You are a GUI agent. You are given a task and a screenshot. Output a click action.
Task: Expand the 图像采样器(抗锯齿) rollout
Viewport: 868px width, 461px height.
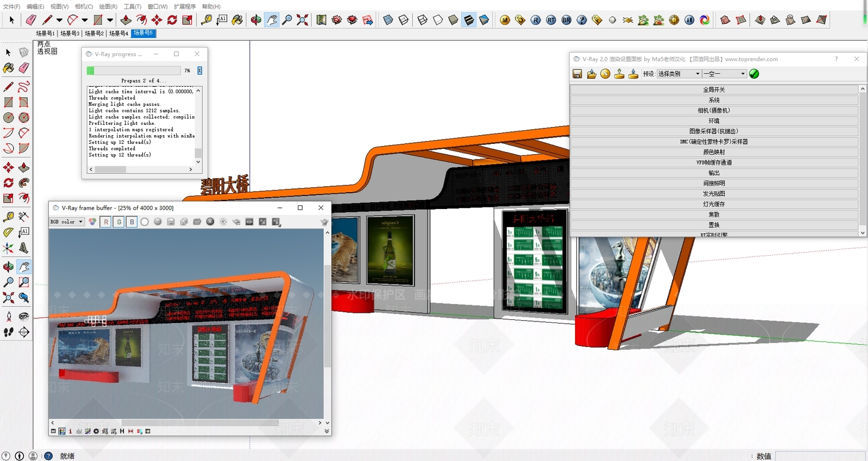pos(714,131)
